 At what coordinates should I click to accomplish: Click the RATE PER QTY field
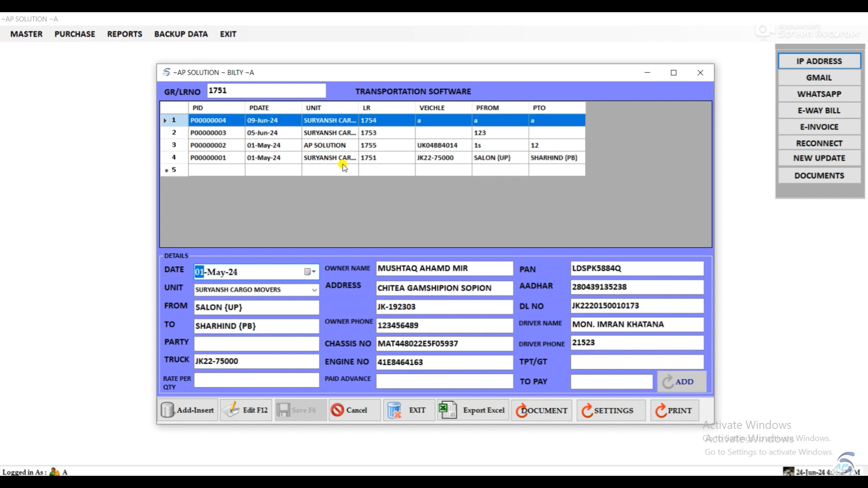click(256, 380)
